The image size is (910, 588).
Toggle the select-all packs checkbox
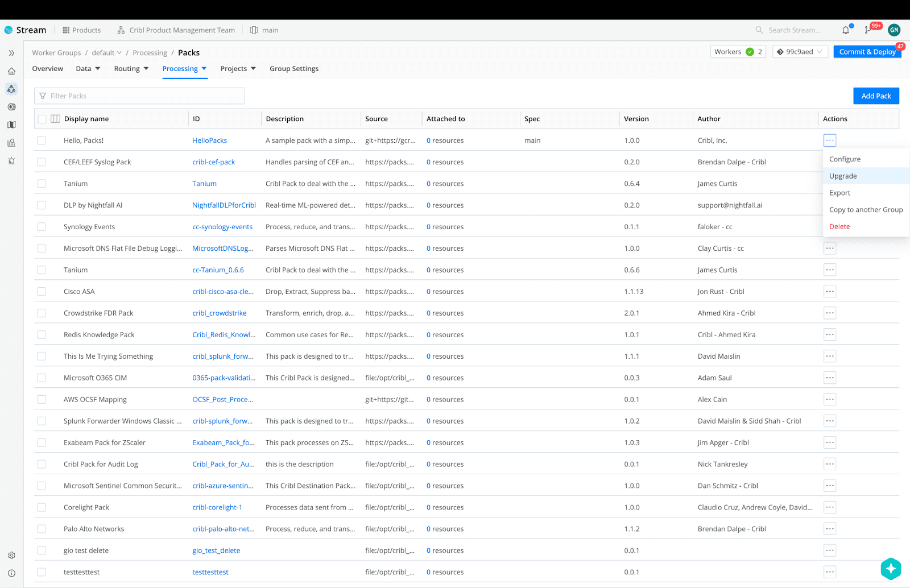42,119
